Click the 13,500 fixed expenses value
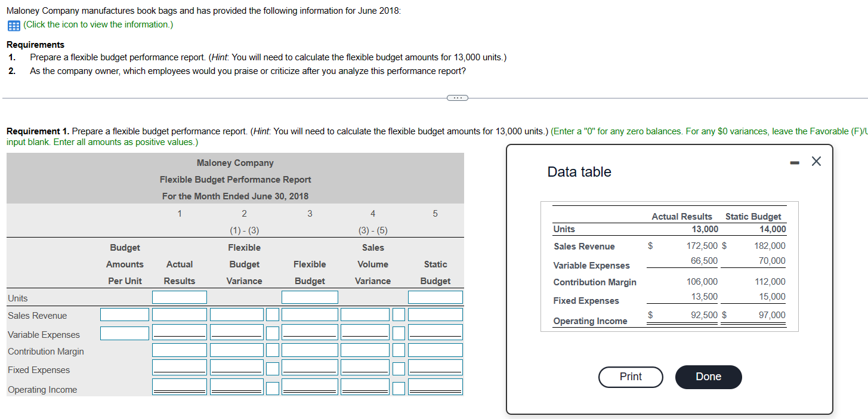This screenshot has width=868, height=419. click(x=705, y=297)
